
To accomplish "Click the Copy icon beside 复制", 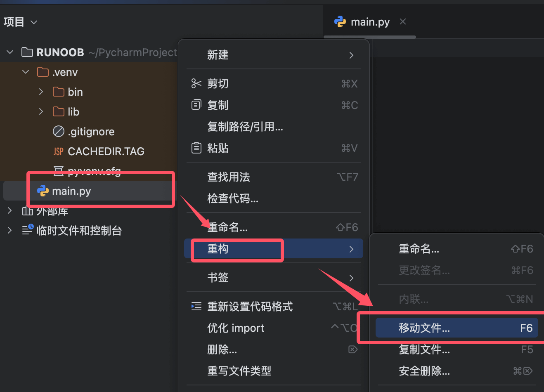I will pos(196,105).
